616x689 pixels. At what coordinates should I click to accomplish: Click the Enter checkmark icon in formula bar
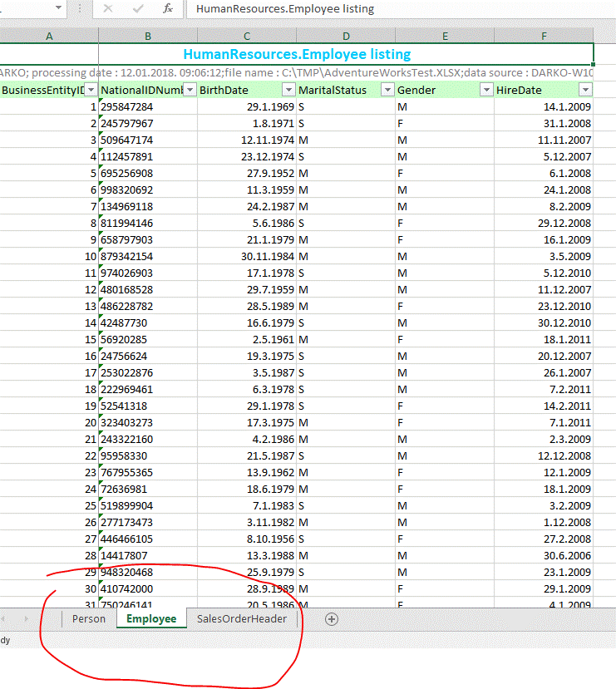click(136, 8)
